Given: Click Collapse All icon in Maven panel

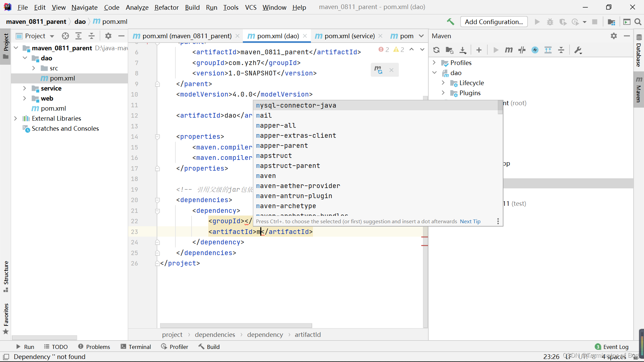Looking at the screenshot, I should (561, 50).
